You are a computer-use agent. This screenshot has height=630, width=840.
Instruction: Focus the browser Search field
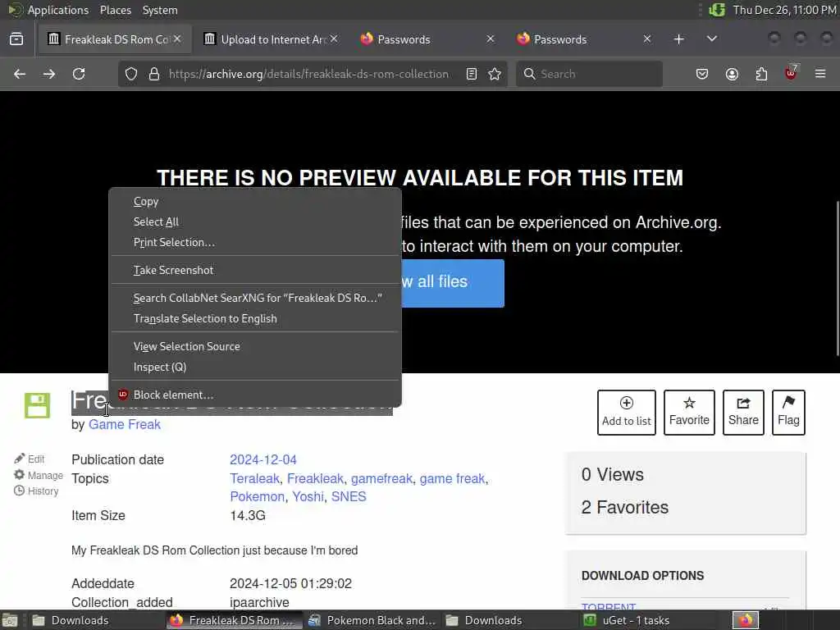point(589,74)
